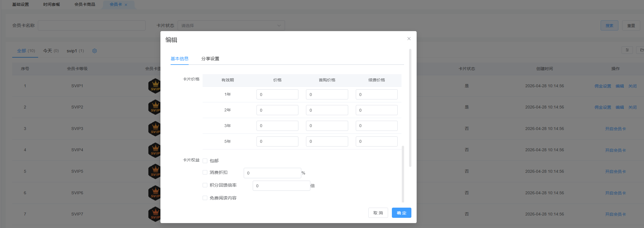Focus the 积分回馈倍率 multiplier input
The width and height of the screenshot is (644, 228).
(282, 186)
